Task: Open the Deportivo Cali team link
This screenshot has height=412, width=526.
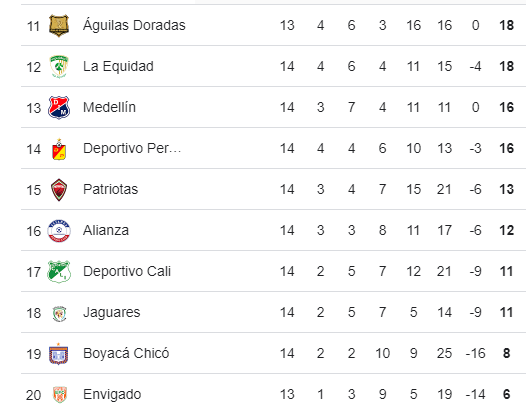Action: point(127,271)
